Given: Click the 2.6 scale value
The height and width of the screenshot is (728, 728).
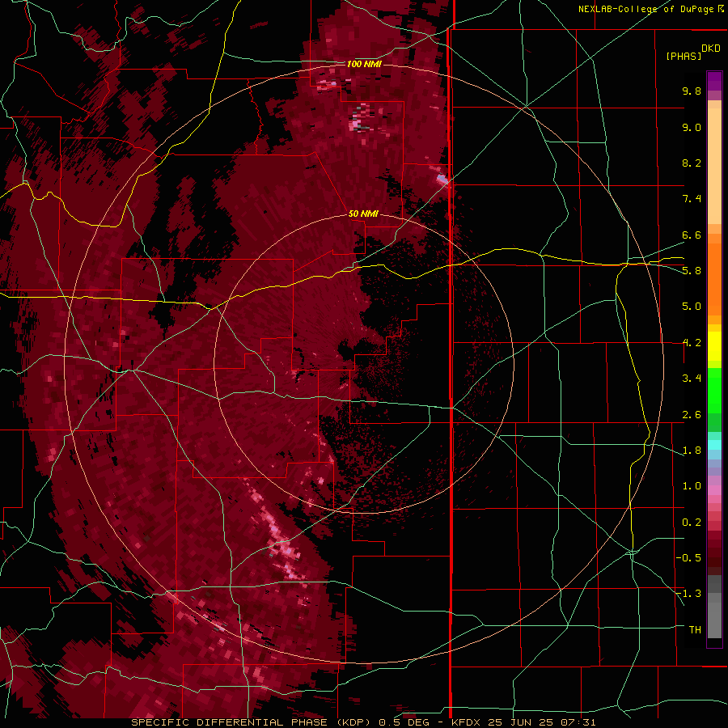Looking at the screenshot, I should coord(692,415).
